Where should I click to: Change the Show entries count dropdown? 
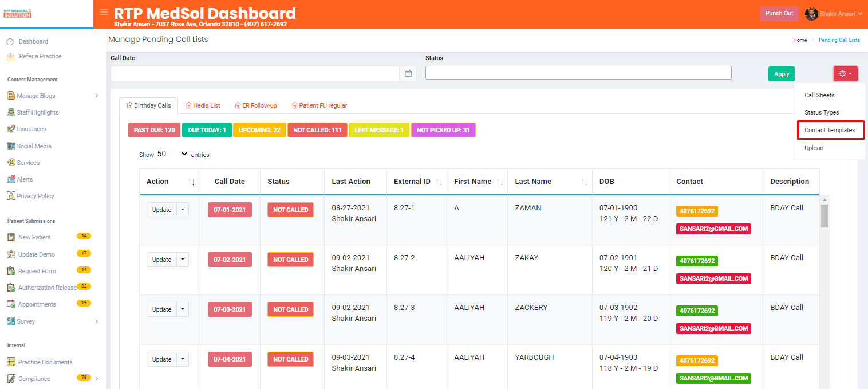[x=172, y=154]
